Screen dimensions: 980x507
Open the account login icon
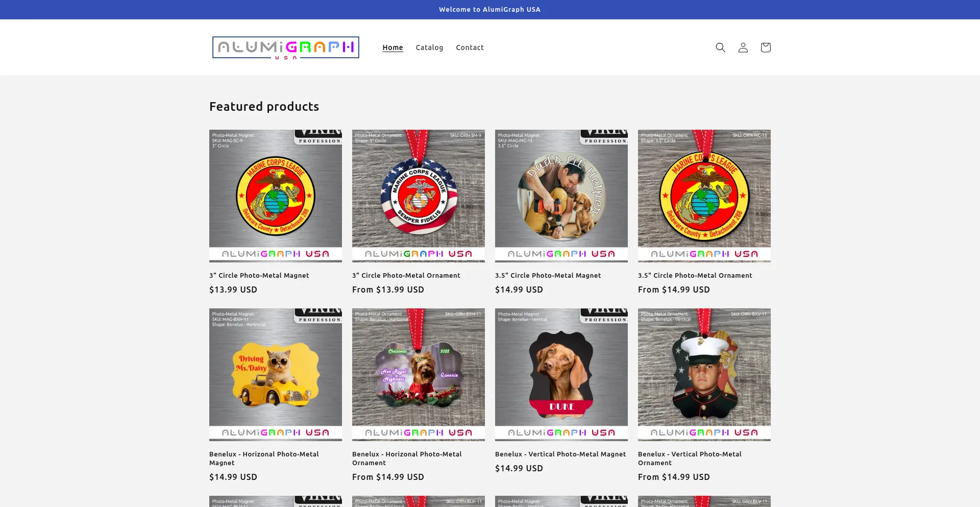point(743,47)
